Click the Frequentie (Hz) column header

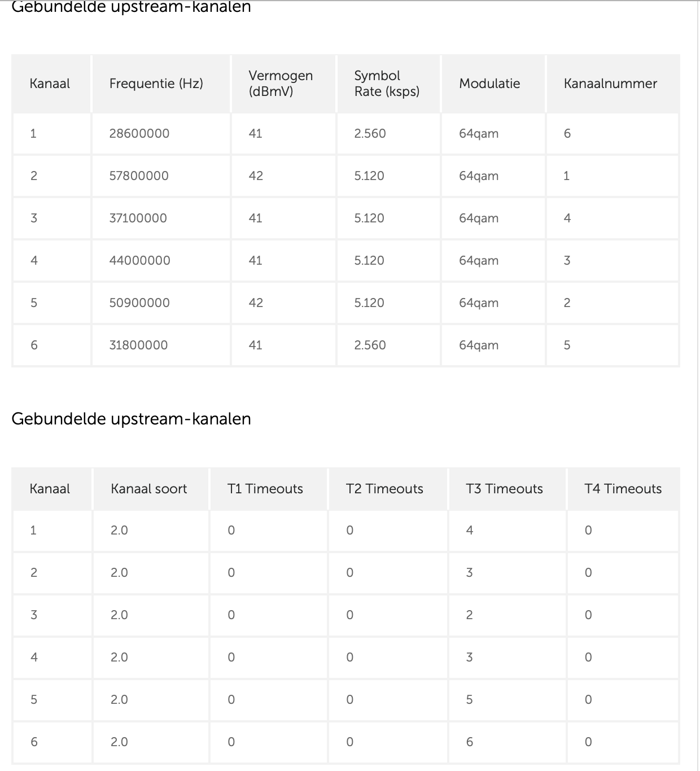[156, 84]
